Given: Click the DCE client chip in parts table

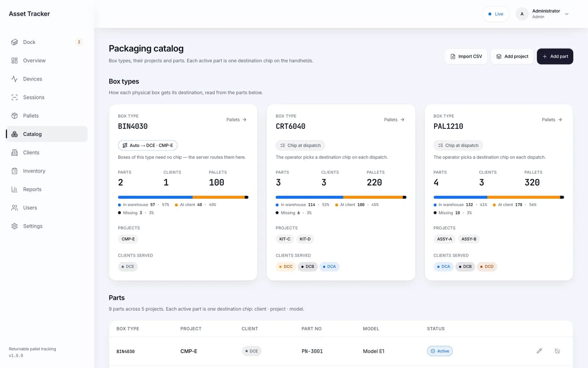Looking at the screenshot, I should tap(252, 351).
